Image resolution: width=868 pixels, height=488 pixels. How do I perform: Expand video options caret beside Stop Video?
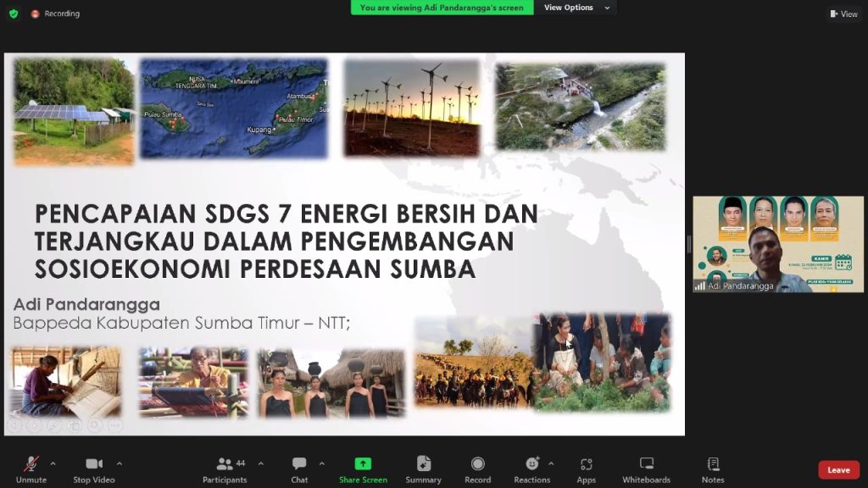(x=119, y=463)
